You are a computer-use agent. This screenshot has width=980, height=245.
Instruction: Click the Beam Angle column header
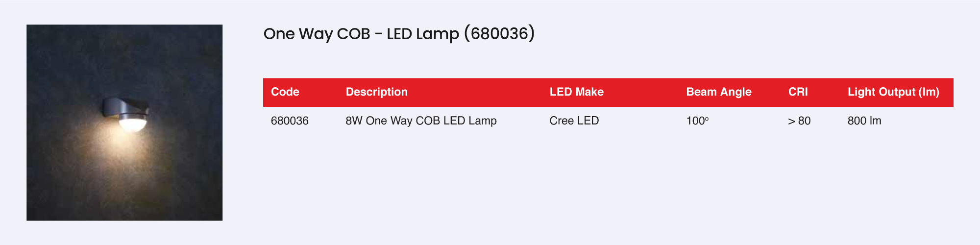718,92
